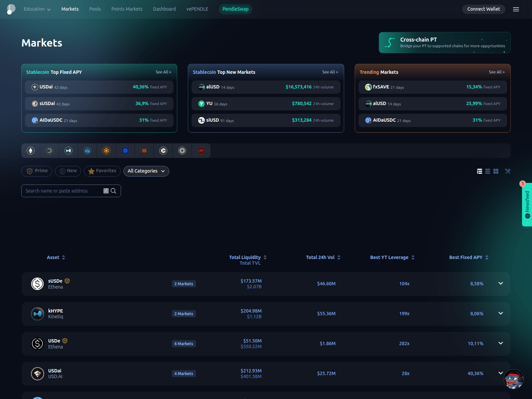This screenshot has height=399, width=532.
Task: Click the USDe asset icon in table
Action: [x=38, y=343]
